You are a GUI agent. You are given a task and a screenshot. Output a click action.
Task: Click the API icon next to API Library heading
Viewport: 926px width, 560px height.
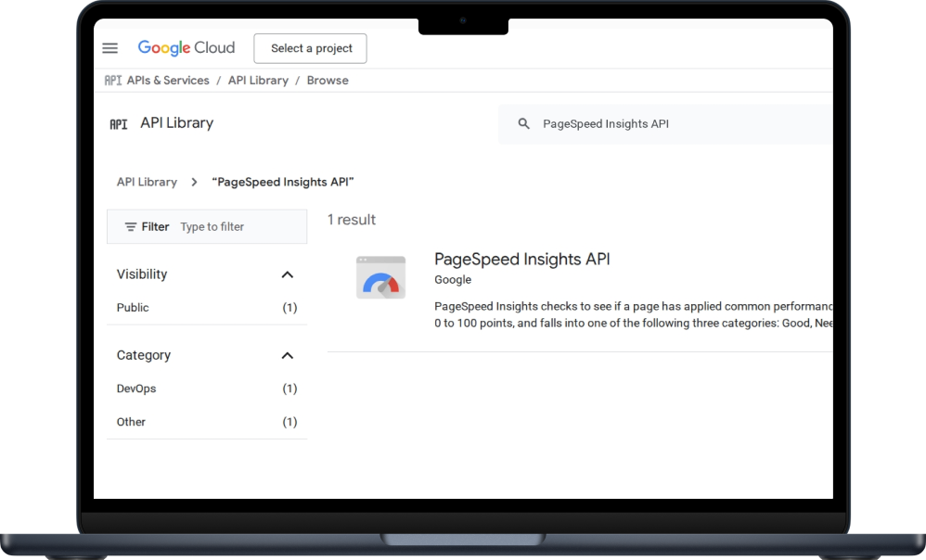[x=119, y=124]
